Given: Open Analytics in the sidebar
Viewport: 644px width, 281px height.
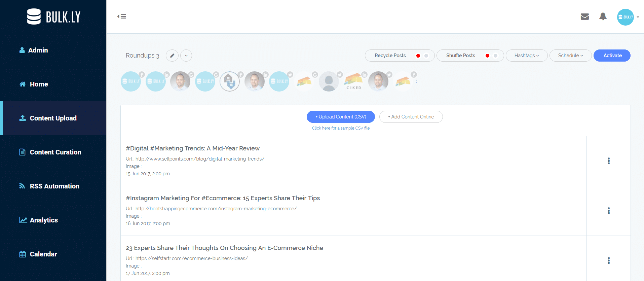Looking at the screenshot, I should [x=44, y=220].
